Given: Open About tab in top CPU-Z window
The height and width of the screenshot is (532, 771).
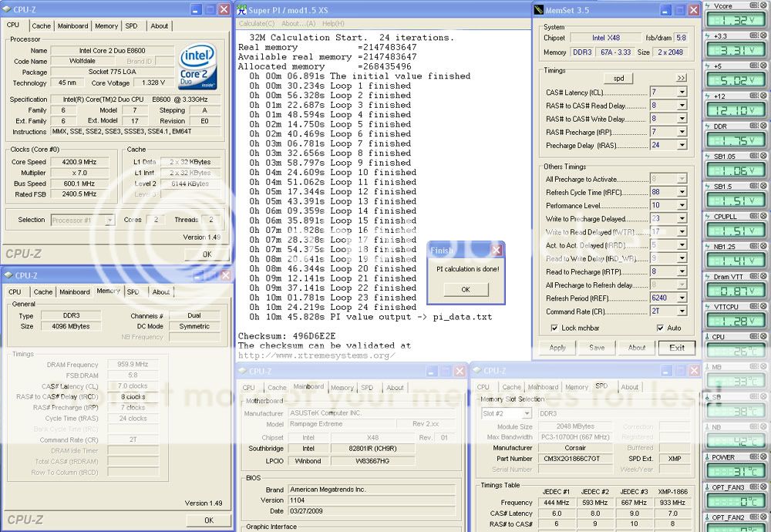Looking at the screenshot, I should coord(160,26).
